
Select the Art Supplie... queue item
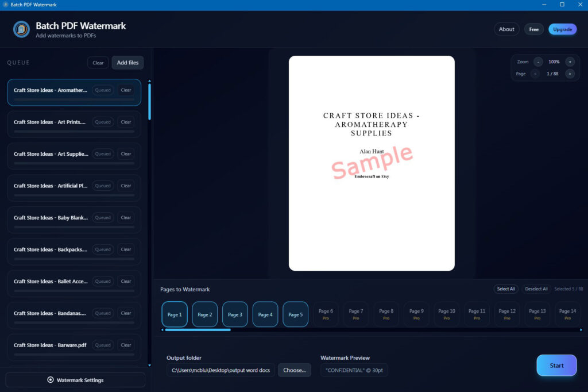pos(74,156)
